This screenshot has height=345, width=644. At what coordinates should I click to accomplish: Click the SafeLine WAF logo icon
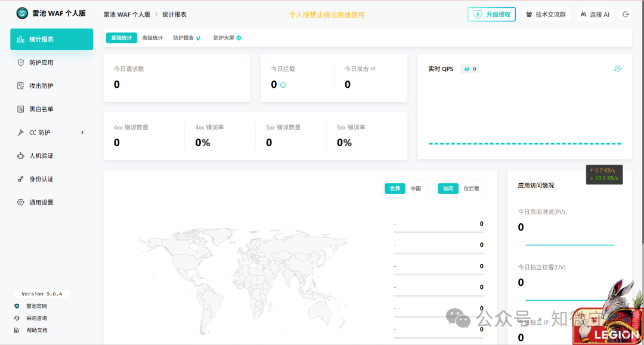(22, 13)
